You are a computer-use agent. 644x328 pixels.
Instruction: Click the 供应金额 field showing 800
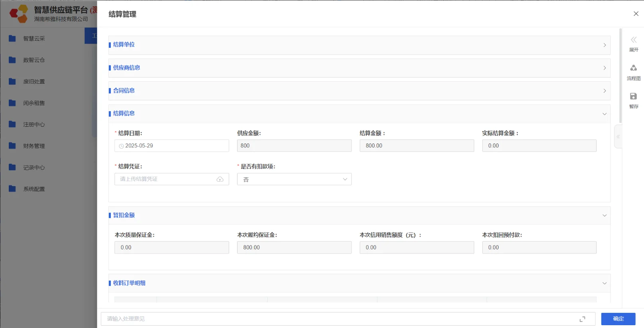294,146
